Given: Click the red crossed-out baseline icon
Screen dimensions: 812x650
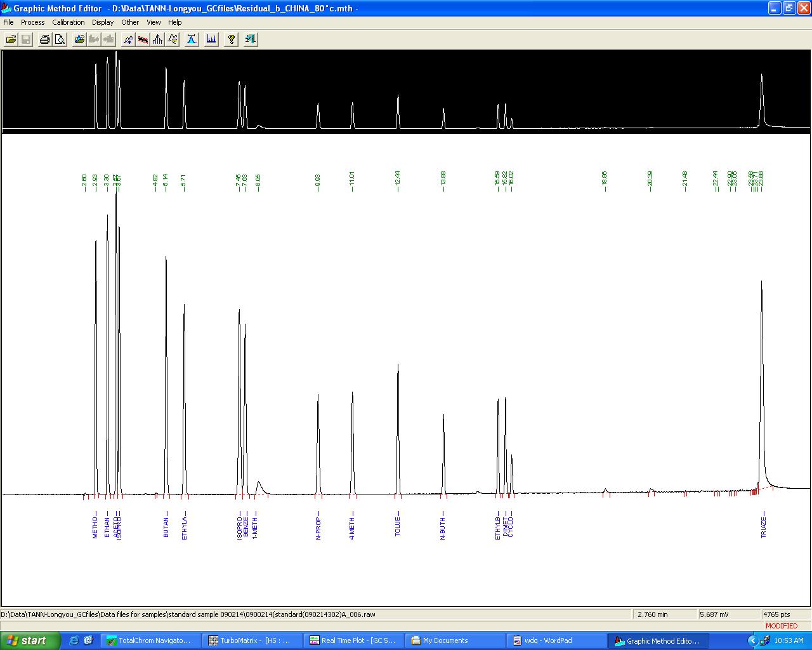Looking at the screenshot, I should [143, 39].
